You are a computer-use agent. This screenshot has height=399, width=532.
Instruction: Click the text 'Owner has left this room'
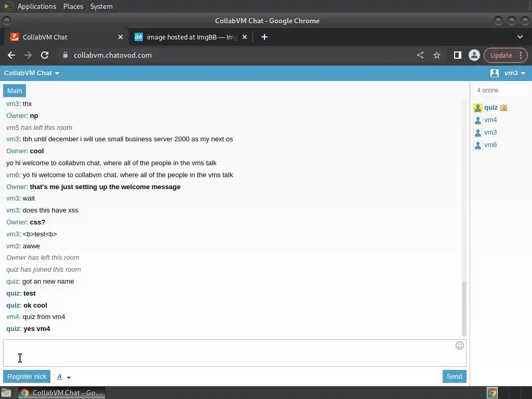click(43, 258)
